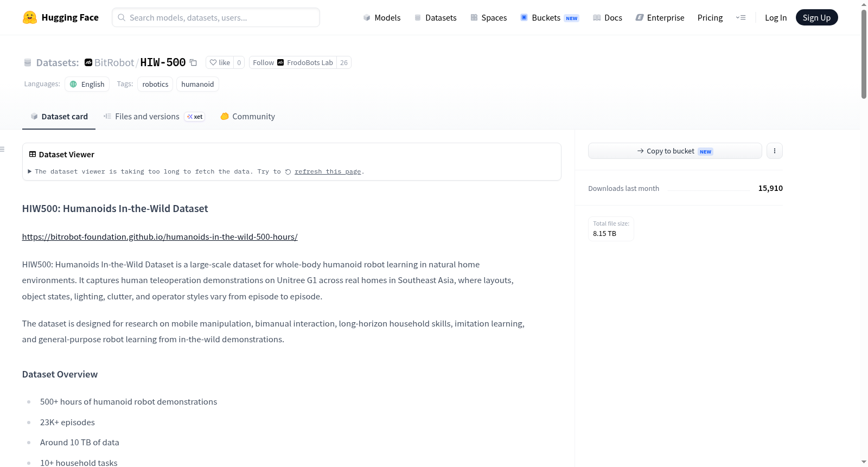
Task: Click the like count 0
Action: pyautogui.click(x=239, y=62)
